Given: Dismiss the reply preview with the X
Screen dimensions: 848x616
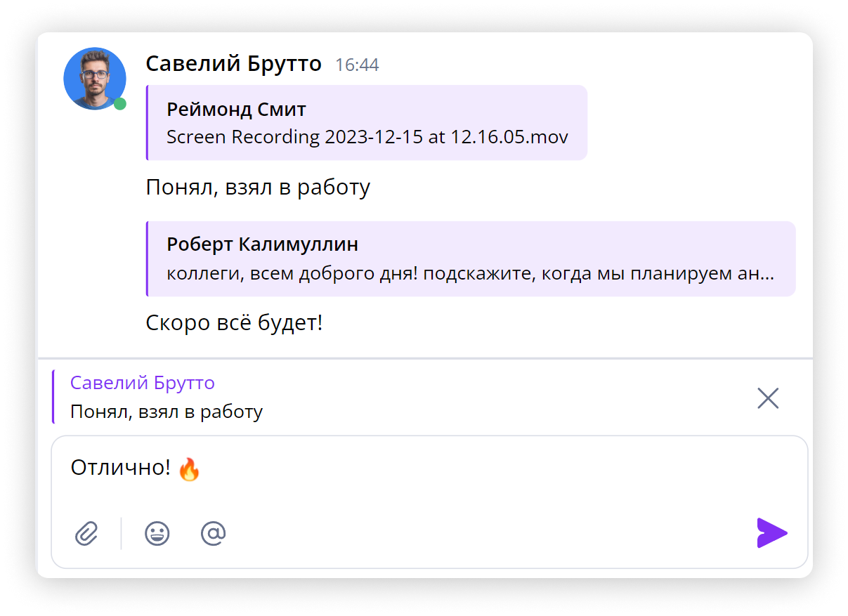Looking at the screenshot, I should [x=768, y=398].
